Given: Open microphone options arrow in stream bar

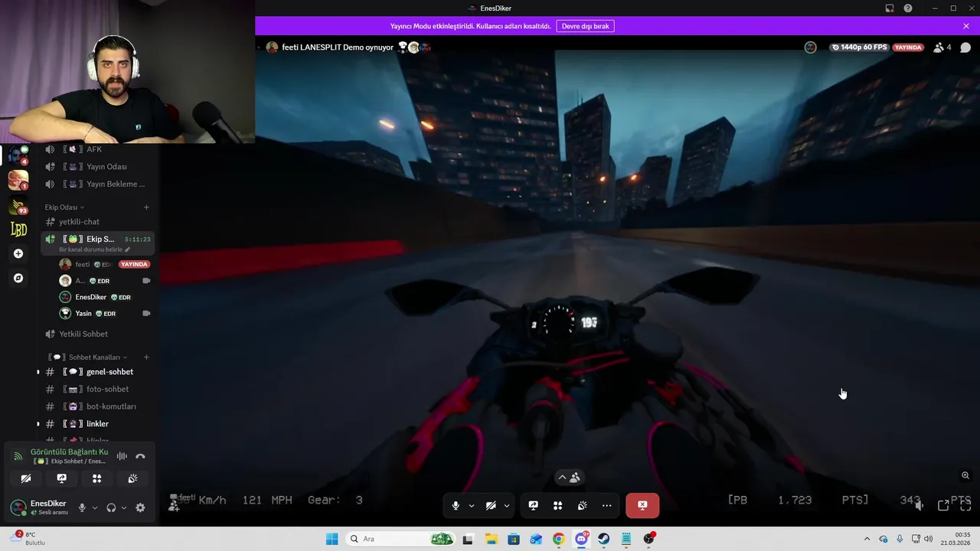Looking at the screenshot, I should click(x=472, y=506).
